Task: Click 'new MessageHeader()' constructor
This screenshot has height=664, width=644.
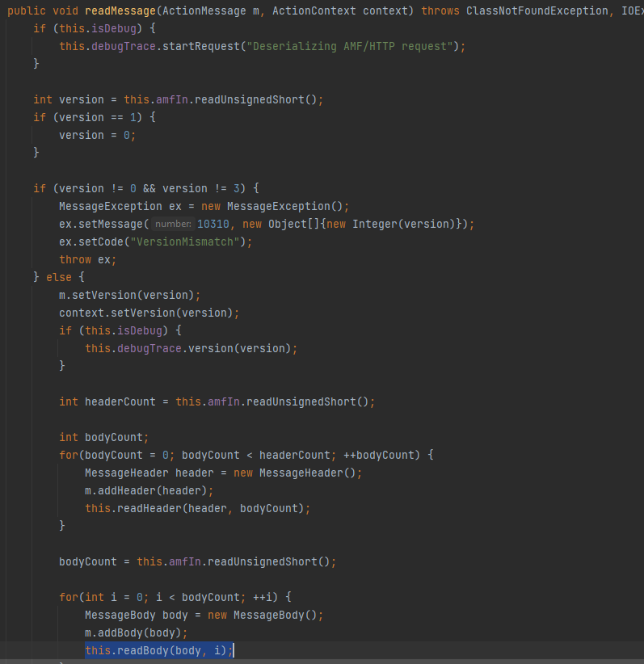Action: pyautogui.click(x=295, y=473)
